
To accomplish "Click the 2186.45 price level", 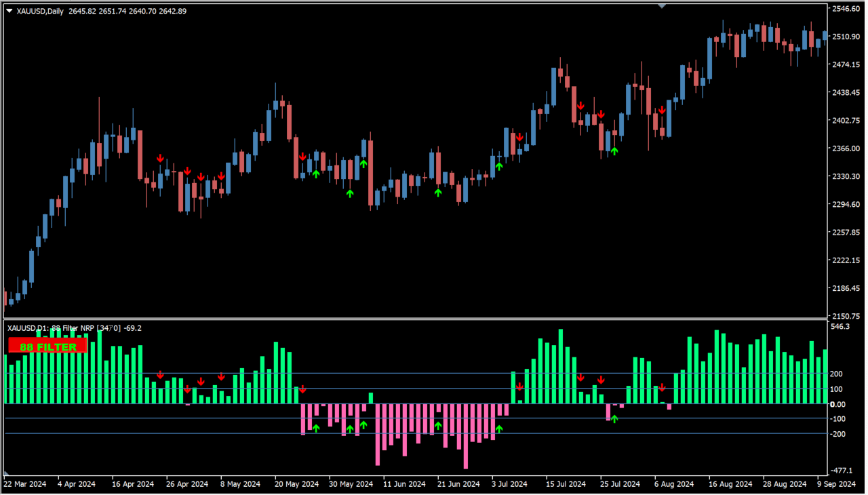I will tap(846, 289).
